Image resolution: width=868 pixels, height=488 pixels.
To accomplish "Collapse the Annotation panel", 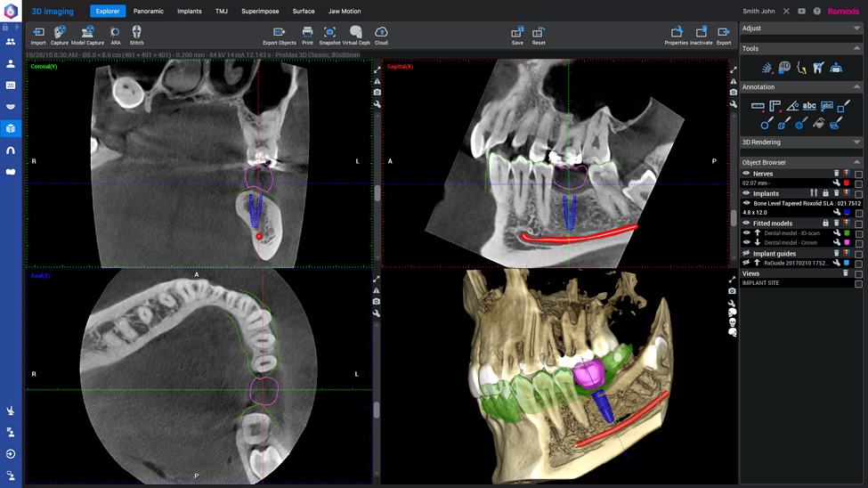I will pyautogui.click(x=856, y=87).
